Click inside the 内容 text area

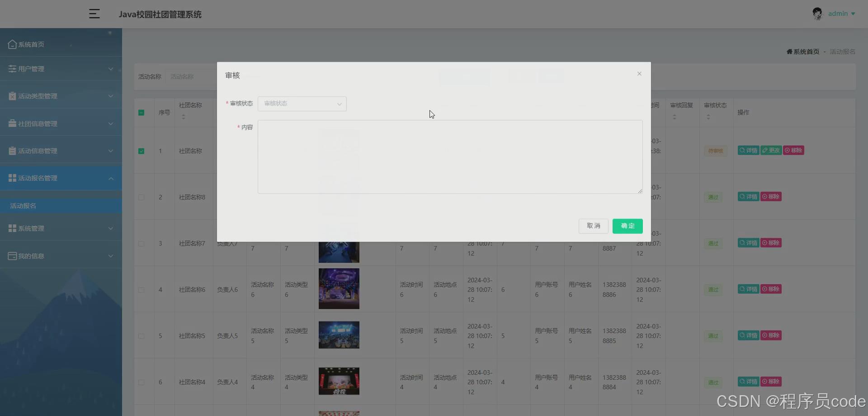pyautogui.click(x=450, y=157)
